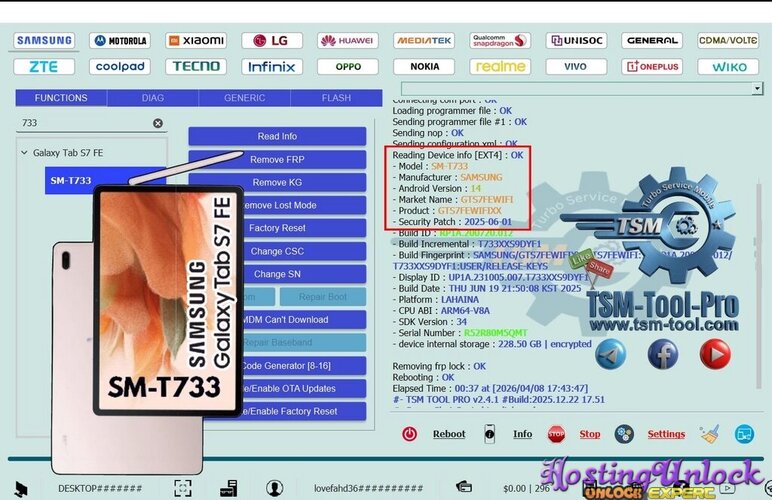This screenshot has width=772, height=500.
Task: Select the Unisoc brand button
Action: [x=576, y=40]
